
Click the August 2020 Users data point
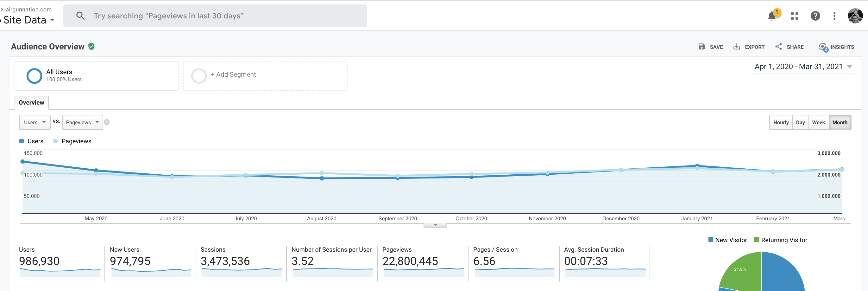click(322, 178)
